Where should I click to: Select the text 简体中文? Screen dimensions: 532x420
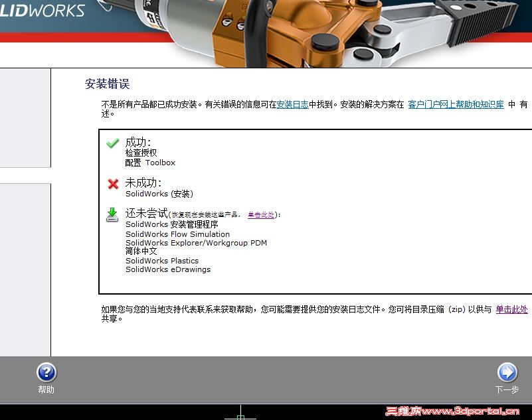pyautogui.click(x=141, y=251)
